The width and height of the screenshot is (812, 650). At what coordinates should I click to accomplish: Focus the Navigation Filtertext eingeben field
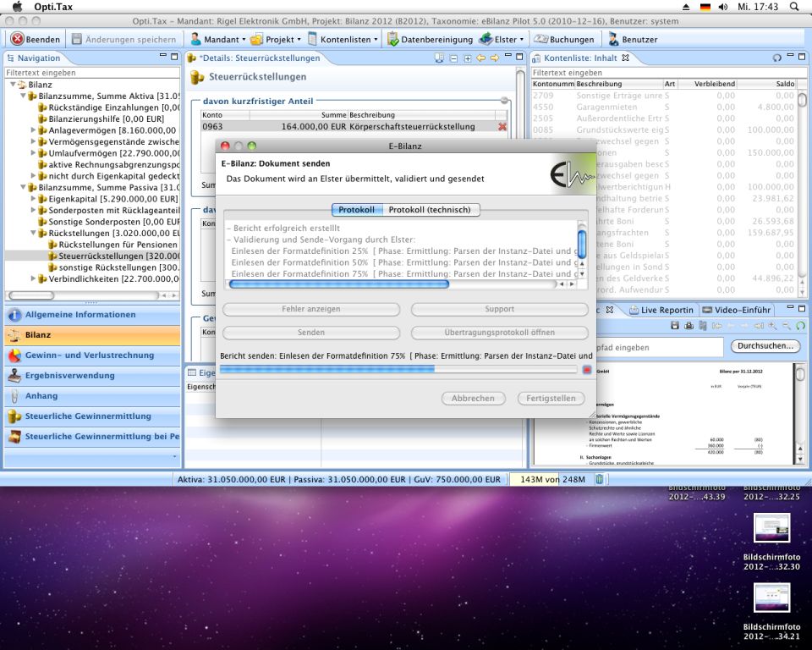point(92,73)
